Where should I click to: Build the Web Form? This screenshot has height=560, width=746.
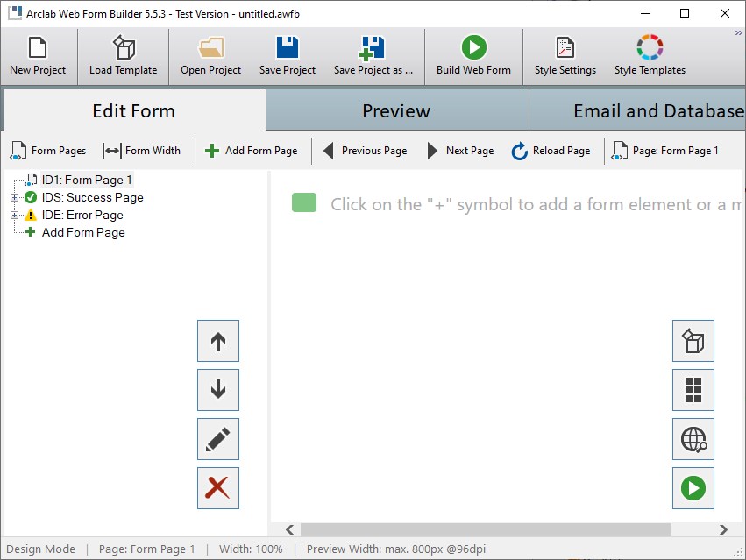click(x=473, y=54)
